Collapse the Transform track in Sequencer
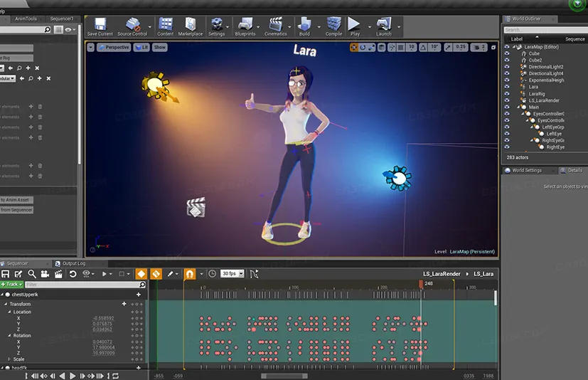Viewport: 588px width, 380px height. [x=6, y=304]
